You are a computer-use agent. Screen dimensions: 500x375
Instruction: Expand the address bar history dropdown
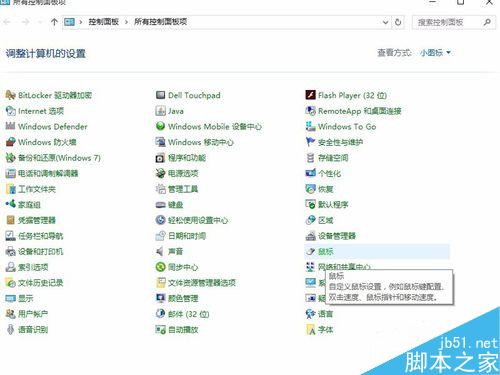385,22
